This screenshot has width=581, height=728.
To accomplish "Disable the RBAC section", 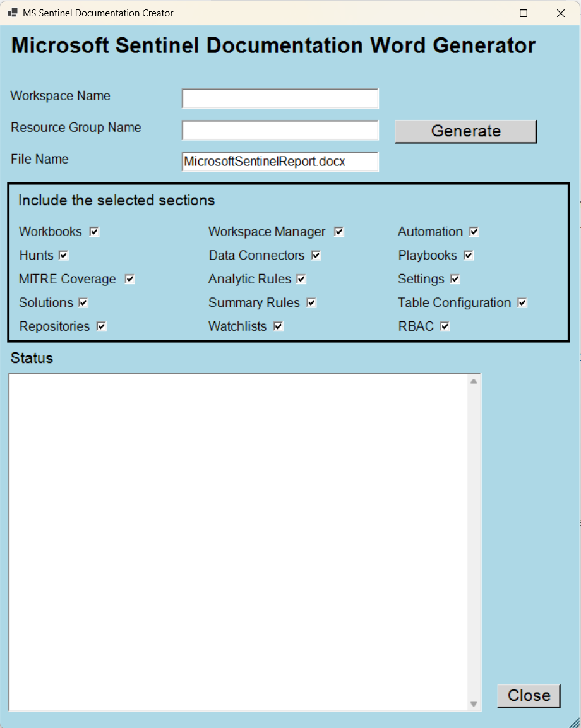I will click(443, 326).
